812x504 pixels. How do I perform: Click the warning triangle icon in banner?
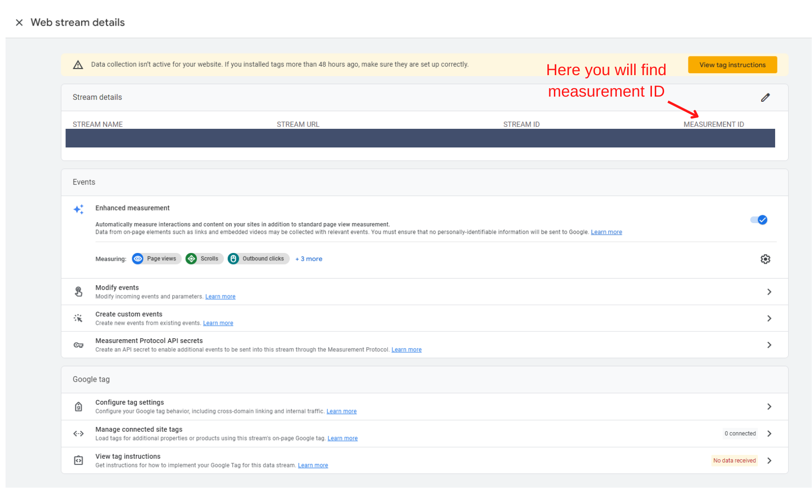(78, 65)
